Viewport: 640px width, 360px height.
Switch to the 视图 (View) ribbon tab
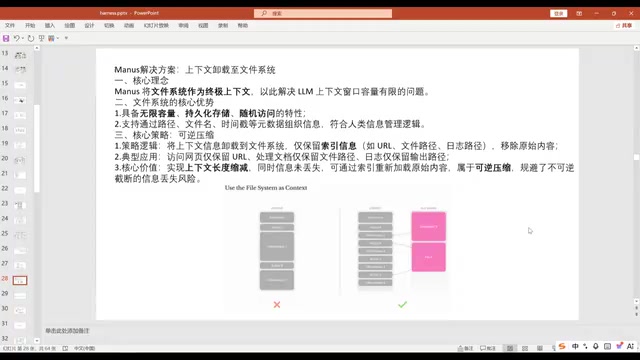point(203,25)
